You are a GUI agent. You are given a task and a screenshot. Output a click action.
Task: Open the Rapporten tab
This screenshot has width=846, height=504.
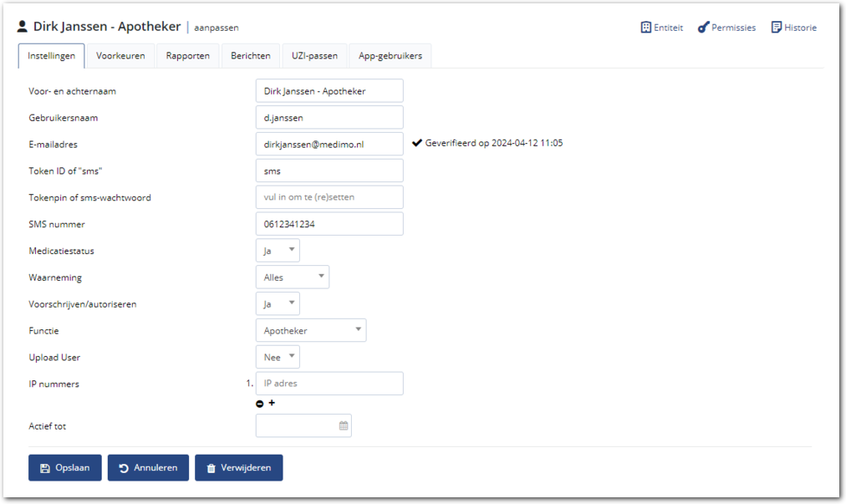(x=187, y=56)
